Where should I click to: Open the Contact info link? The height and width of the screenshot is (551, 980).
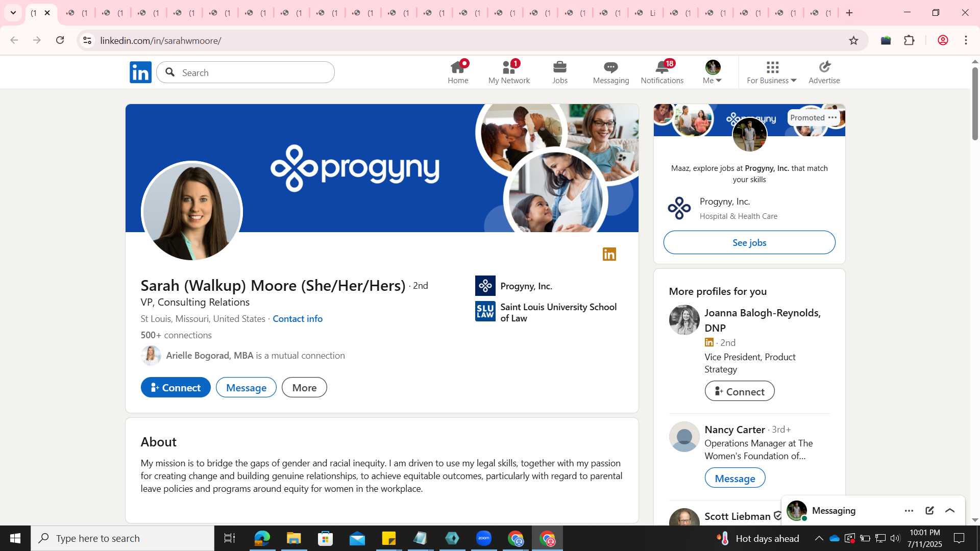tap(298, 318)
